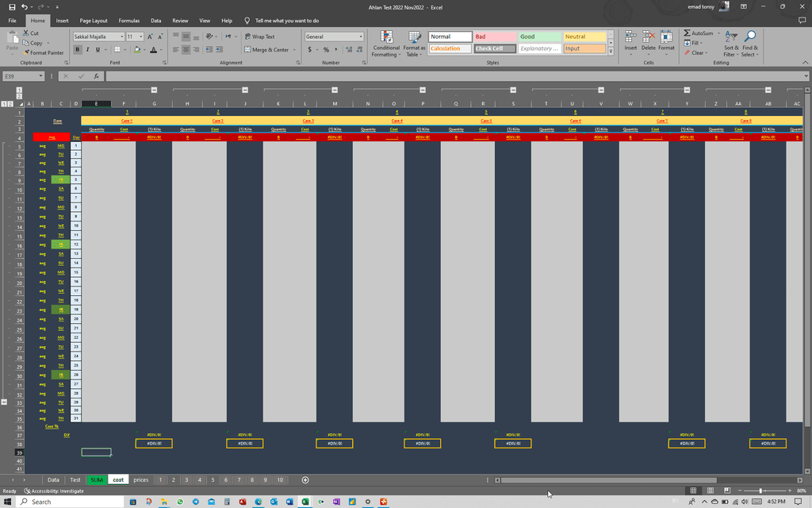812x508 pixels.
Task: Toggle Align Right
Action: click(x=196, y=50)
